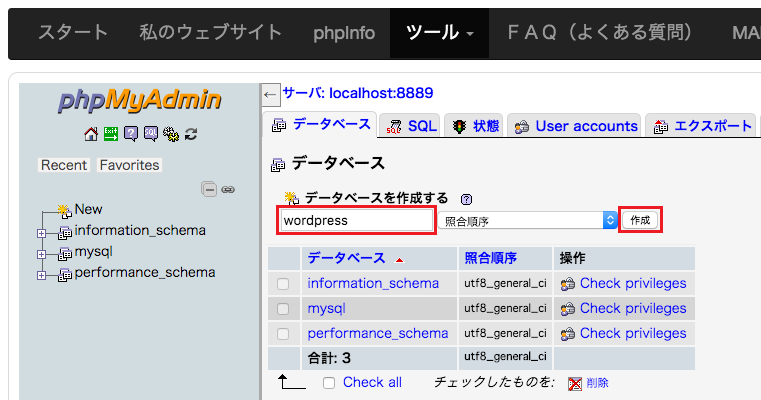Open navigation panel settings gear icon
The width and height of the screenshot is (761, 400).
point(171,134)
